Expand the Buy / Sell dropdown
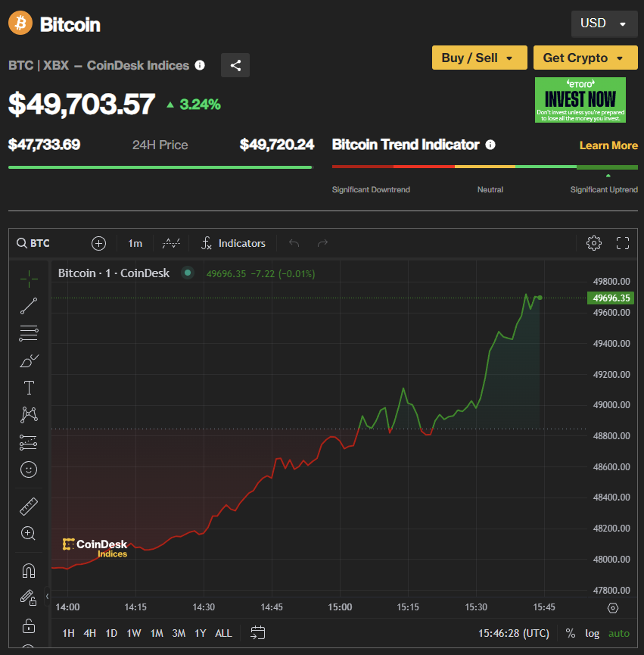Screen dimensions: 644x655 478,58
